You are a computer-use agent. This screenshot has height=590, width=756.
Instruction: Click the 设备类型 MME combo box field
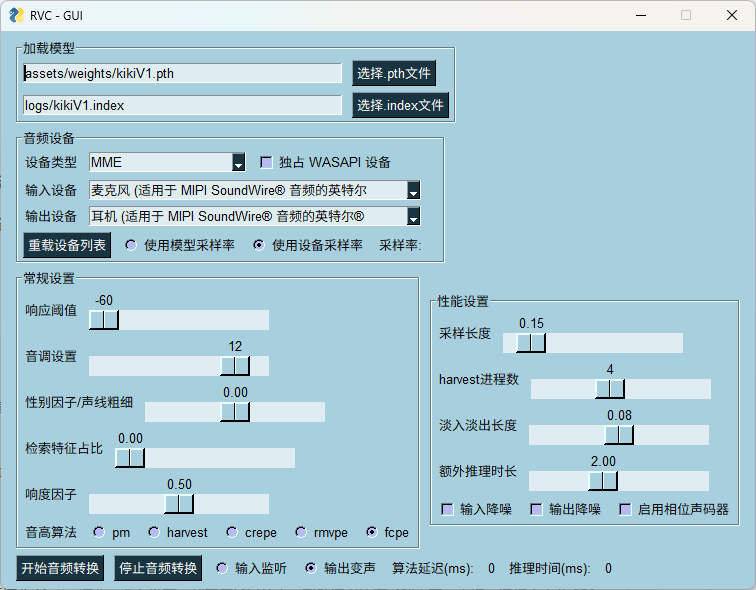coord(167,162)
